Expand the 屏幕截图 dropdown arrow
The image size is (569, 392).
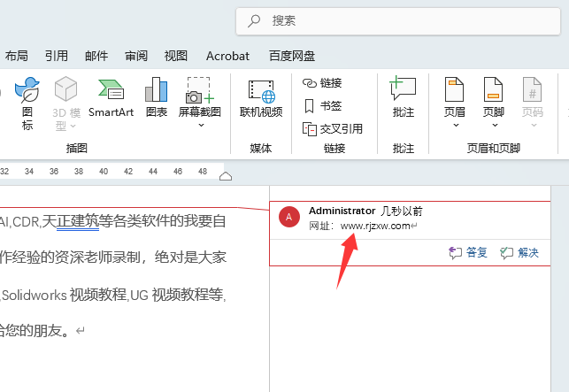pyautogui.click(x=201, y=126)
